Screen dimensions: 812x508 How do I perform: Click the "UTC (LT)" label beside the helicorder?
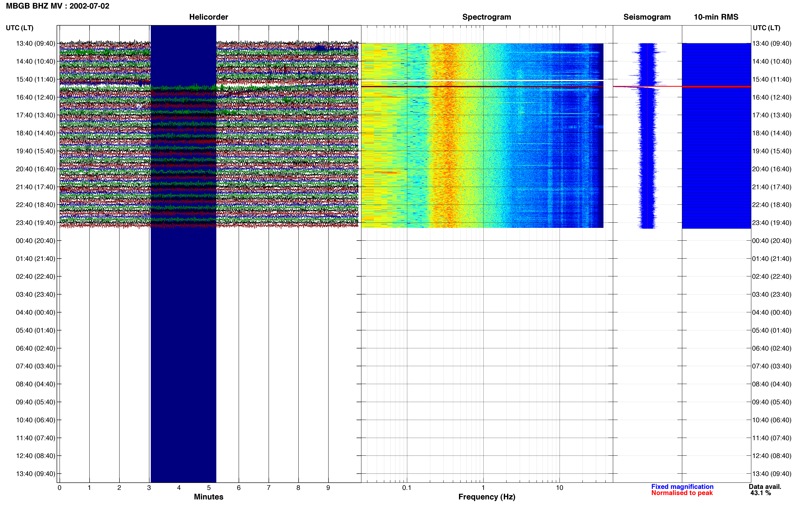point(20,28)
